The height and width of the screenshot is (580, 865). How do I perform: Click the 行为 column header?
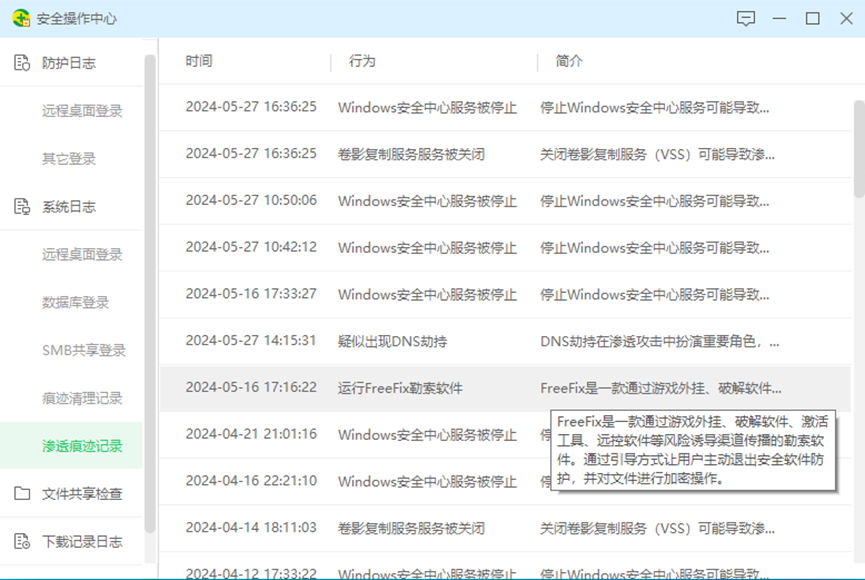click(362, 61)
